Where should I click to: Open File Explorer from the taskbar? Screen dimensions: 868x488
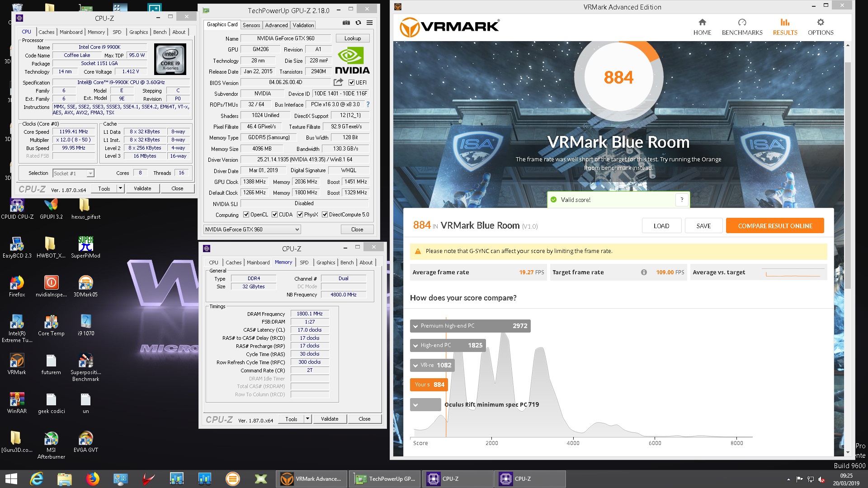(x=65, y=479)
